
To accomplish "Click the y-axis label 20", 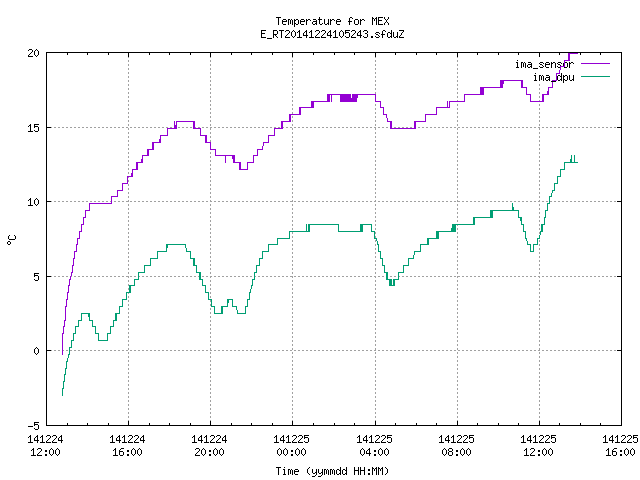I will 33,53.
